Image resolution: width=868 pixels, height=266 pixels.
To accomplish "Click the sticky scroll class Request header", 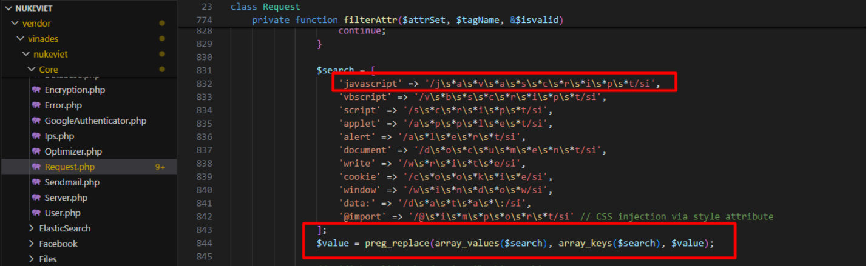I will (265, 7).
